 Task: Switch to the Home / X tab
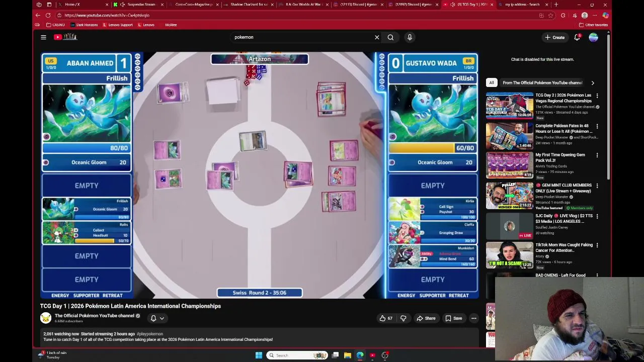coord(82,5)
